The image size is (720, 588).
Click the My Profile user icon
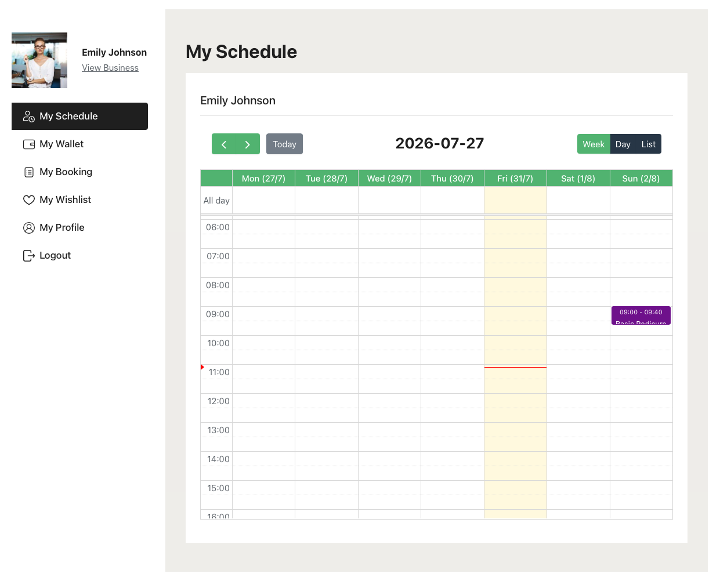tap(29, 228)
